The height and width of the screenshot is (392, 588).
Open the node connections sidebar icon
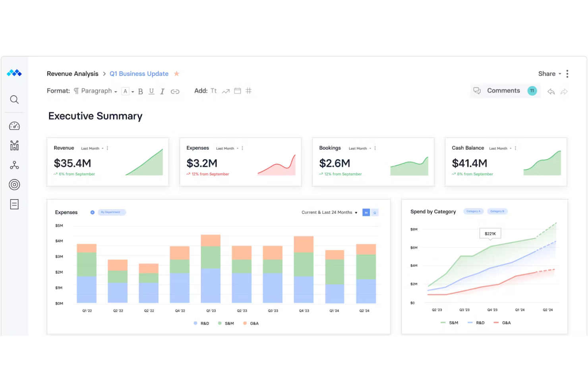click(x=14, y=165)
